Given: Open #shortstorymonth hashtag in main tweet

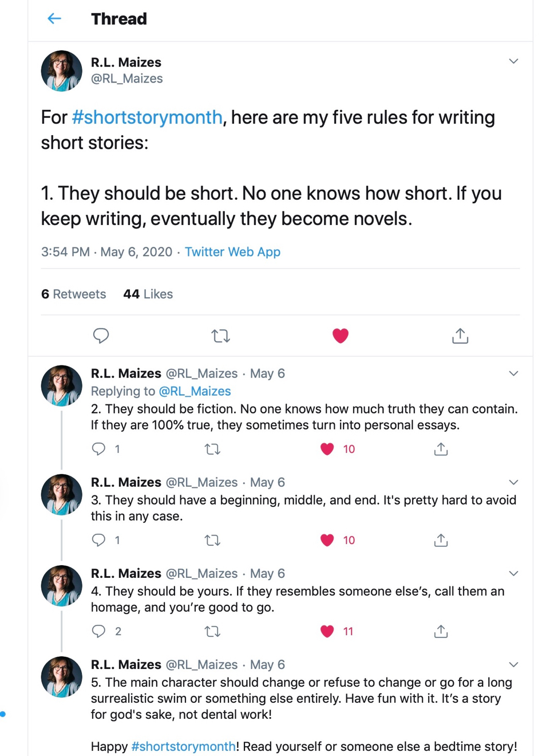Looking at the screenshot, I should [x=147, y=117].
